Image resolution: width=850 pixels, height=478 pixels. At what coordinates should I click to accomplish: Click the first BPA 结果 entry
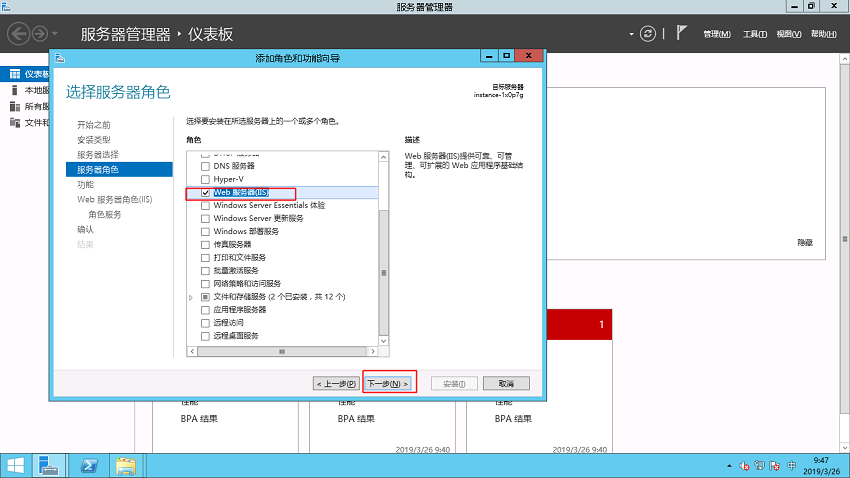click(199, 418)
